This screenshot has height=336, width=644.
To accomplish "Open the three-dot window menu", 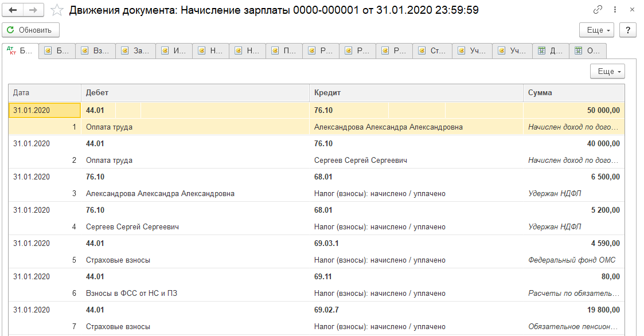I will [615, 10].
